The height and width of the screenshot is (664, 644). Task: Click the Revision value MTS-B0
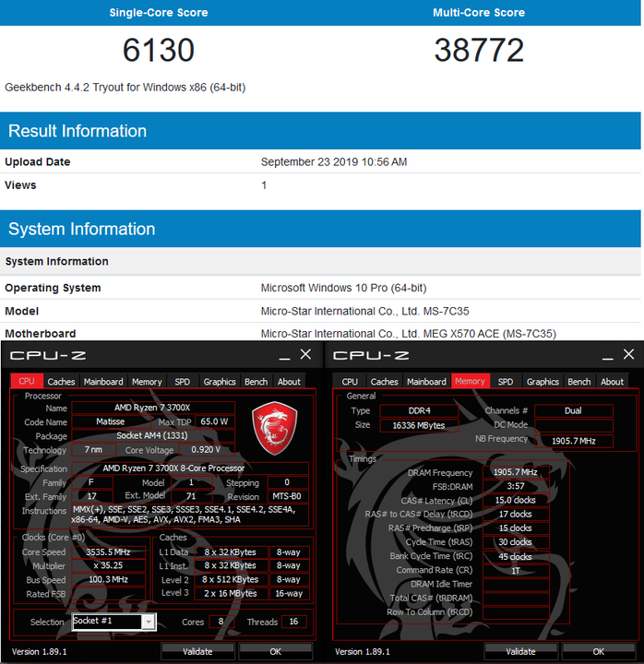(287, 496)
